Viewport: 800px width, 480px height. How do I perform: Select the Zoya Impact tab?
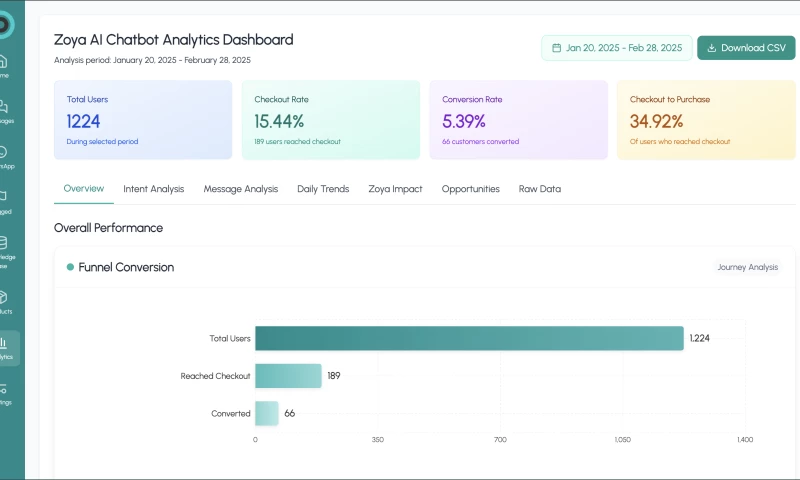tap(395, 189)
